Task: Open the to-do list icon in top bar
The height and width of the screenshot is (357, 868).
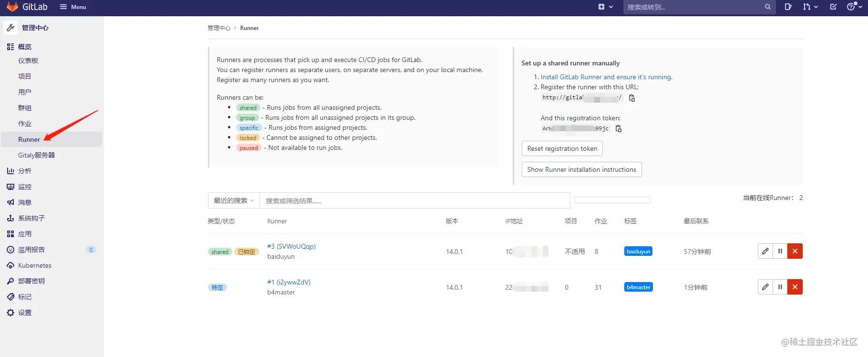Action: 833,7
